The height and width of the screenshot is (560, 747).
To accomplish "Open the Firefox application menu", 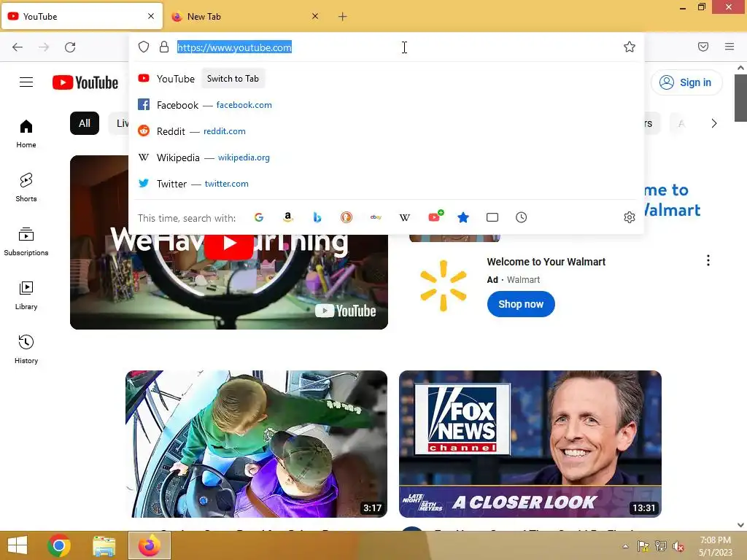I will pyautogui.click(x=729, y=47).
